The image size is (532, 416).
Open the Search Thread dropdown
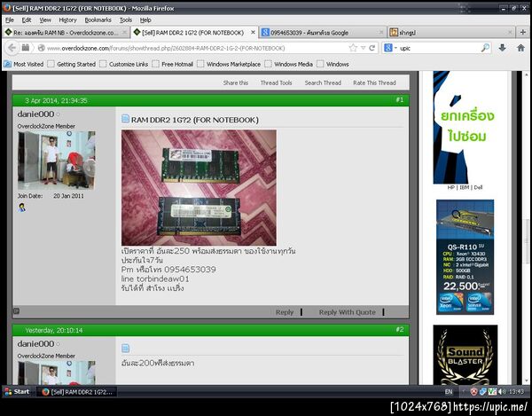tap(323, 82)
